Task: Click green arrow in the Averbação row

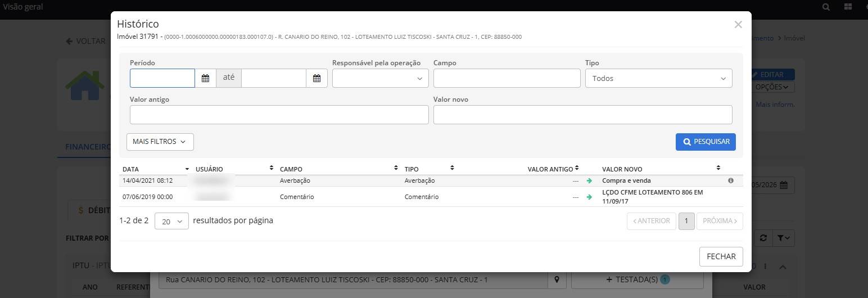Action: point(589,181)
